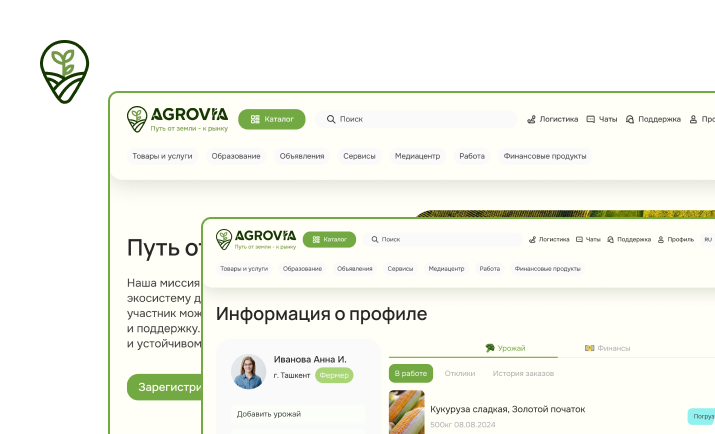
Task: Open Чаты in back window header
Action: tap(602, 119)
